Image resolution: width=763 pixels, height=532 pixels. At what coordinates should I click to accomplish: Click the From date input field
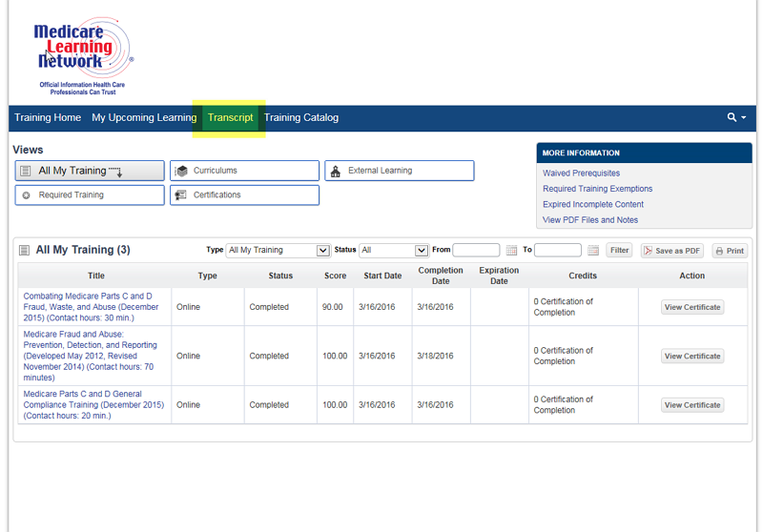point(476,250)
